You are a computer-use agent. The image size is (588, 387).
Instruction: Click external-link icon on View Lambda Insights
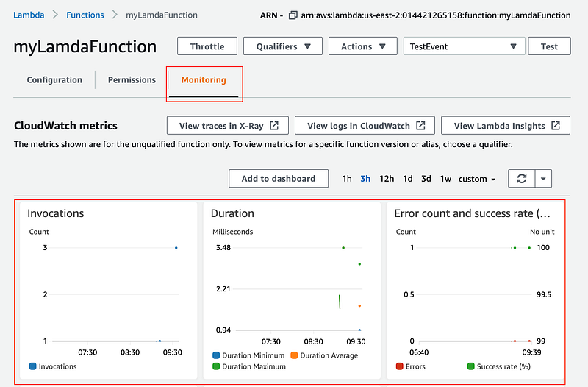[556, 125]
